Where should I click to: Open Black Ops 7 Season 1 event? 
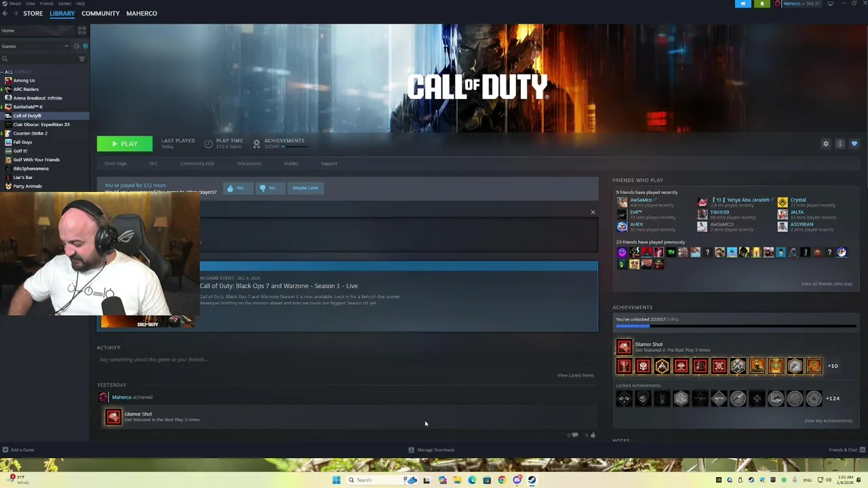coord(278,286)
